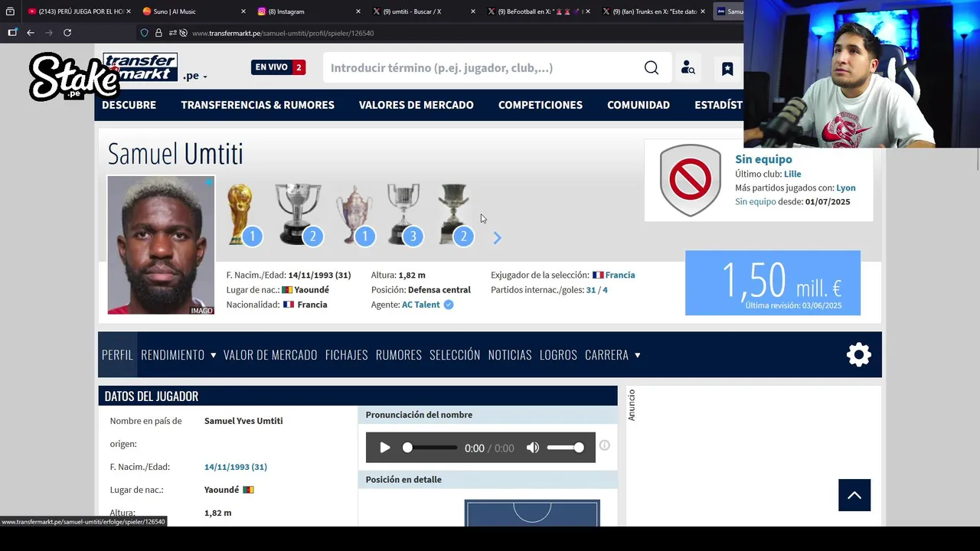The image size is (980, 551).
Task: Open the Lille club link
Action: pos(792,174)
